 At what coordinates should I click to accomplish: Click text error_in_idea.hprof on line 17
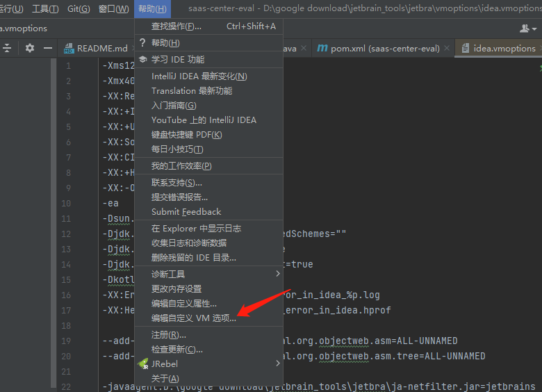(338, 310)
